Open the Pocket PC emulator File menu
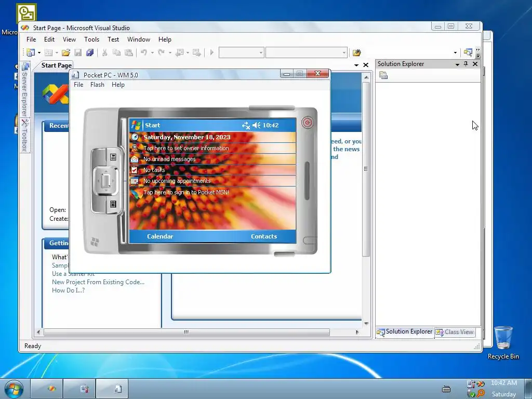This screenshot has height=399, width=532. pos(78,85)
